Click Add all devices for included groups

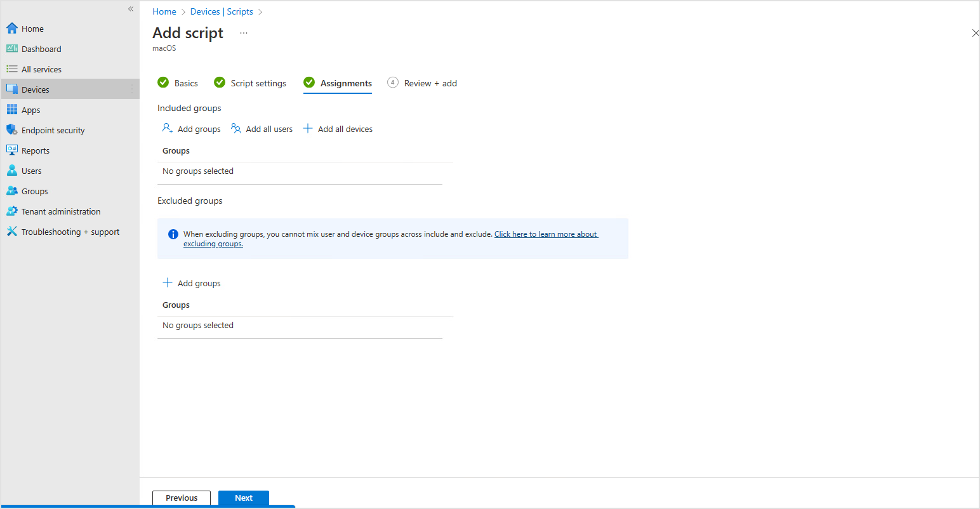(337, 128)
